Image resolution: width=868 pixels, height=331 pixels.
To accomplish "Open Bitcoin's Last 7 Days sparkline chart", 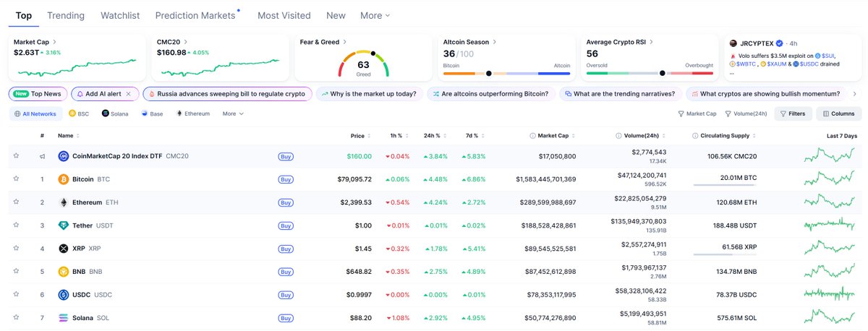I will pyautogui.click(x=830, y=179).
